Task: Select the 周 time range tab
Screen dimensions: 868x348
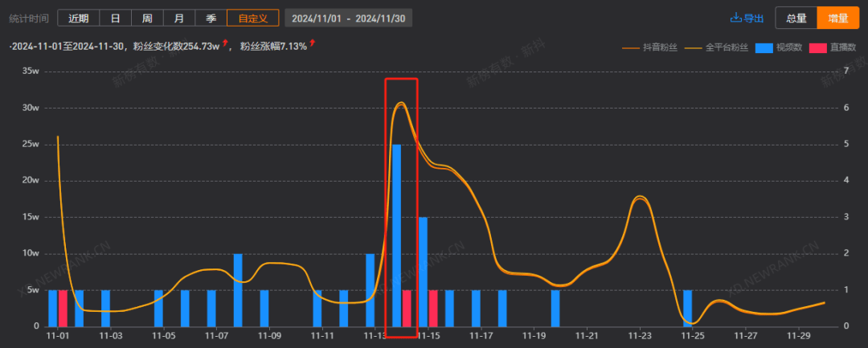Action: pos(147,18)
